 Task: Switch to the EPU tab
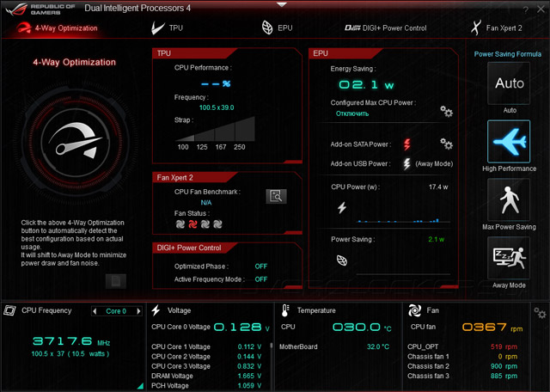click(x=277, y=28)
